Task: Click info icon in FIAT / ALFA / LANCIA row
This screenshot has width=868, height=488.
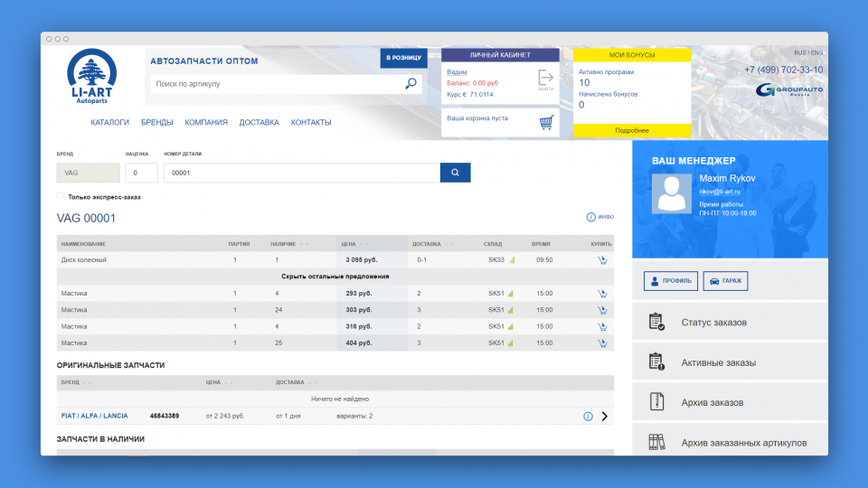Action: (x=588, y=417)
